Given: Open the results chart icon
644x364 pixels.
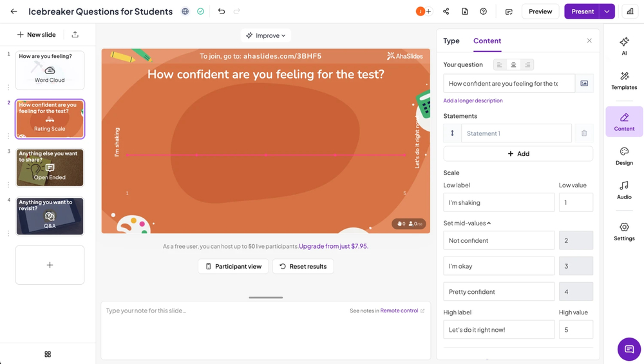Looking at the screenshot, I should [x=630, y=12].
